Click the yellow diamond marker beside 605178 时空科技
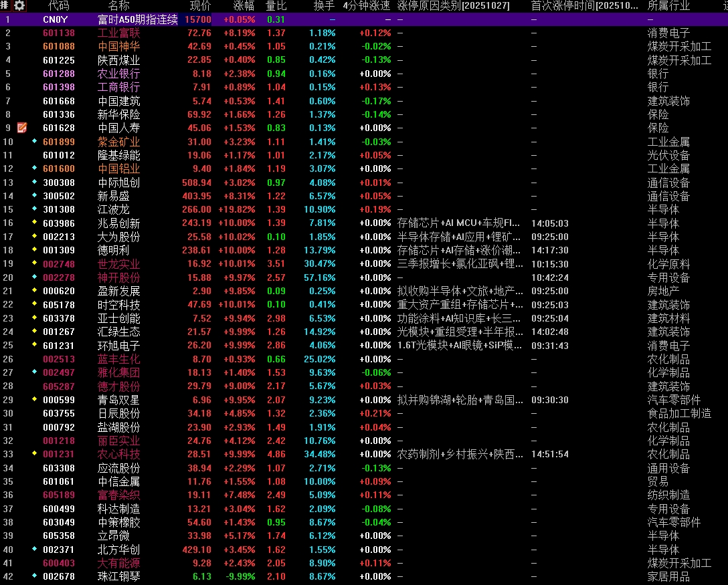The height and width of the screenshot is (585, 728). click(x=34, y=304)
